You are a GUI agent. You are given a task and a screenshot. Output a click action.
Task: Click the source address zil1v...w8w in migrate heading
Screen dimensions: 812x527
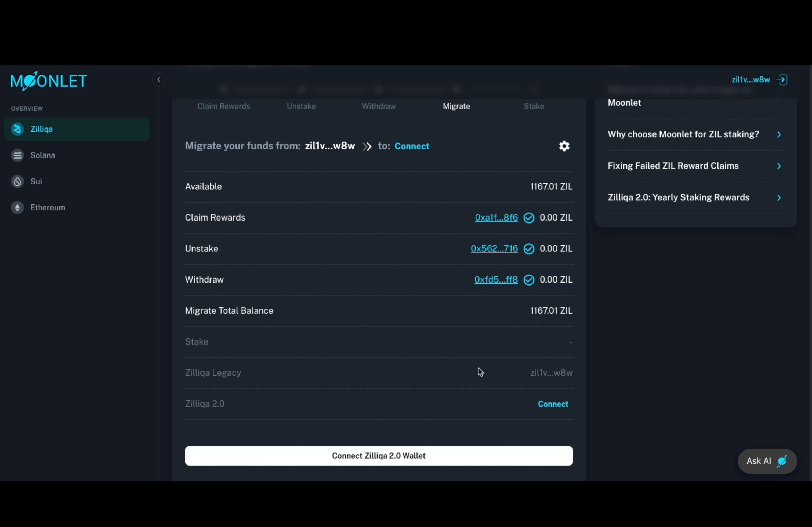pyautogui.click(x=330, y=146)
